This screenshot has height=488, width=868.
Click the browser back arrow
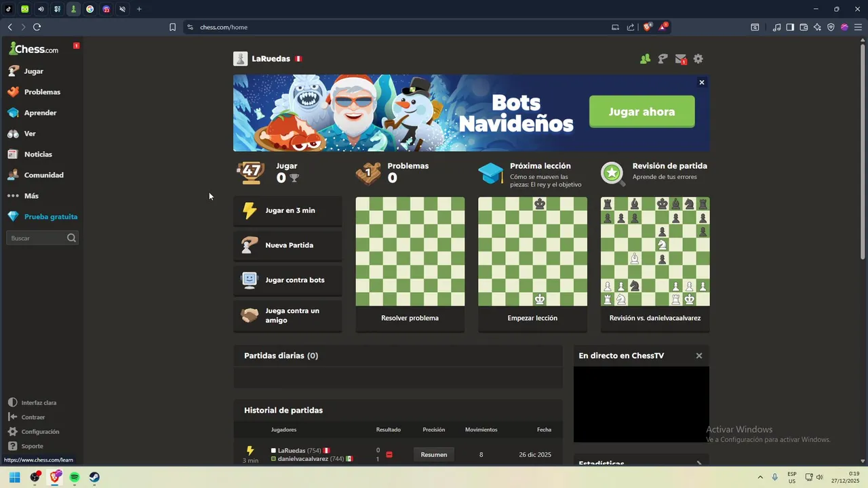pyautogui.click(x=9, y=27)
